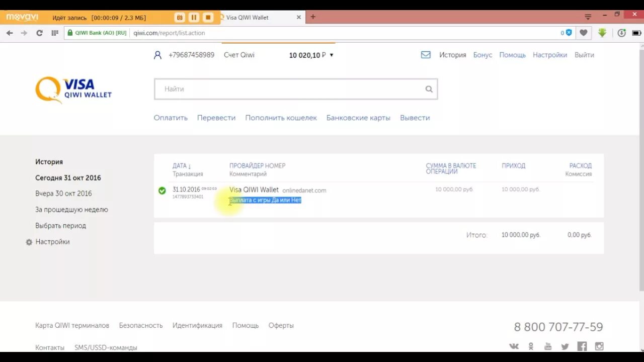Image resolution: width=644 pixels, height=362 pixels.
Task: Open the Вывести section
Action: coord(415,118)
